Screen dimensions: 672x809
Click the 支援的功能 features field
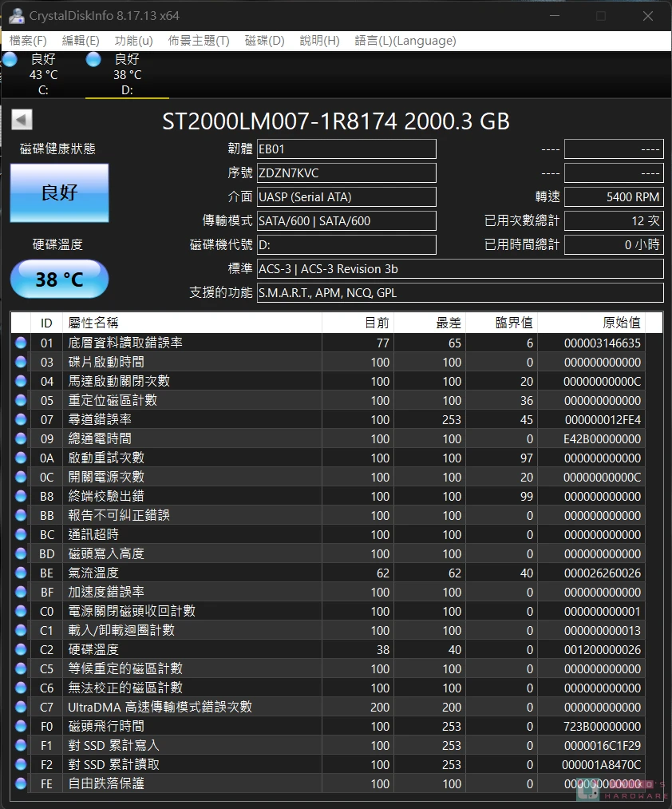pos(460,292)
